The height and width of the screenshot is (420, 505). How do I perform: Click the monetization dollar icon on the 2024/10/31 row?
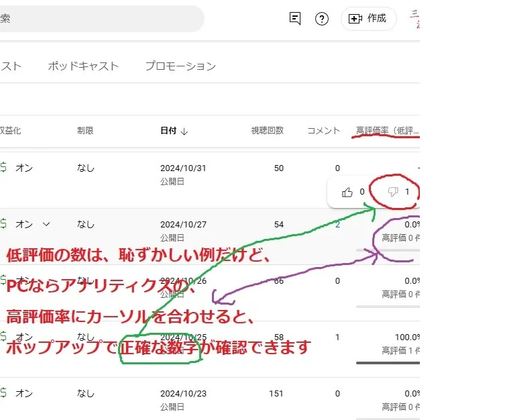[x=3, y=168]
